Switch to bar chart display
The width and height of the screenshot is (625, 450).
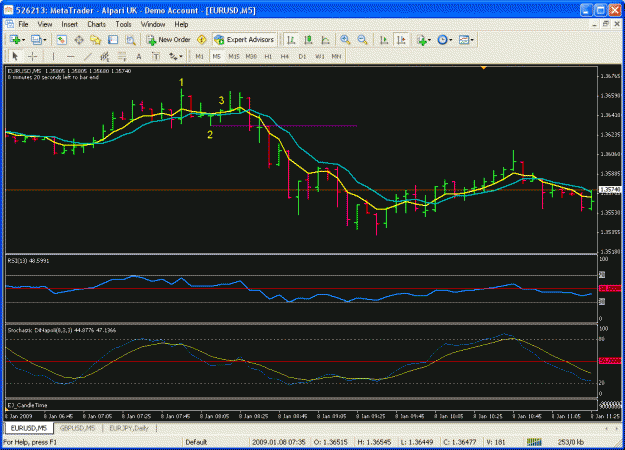pos(291,39)
